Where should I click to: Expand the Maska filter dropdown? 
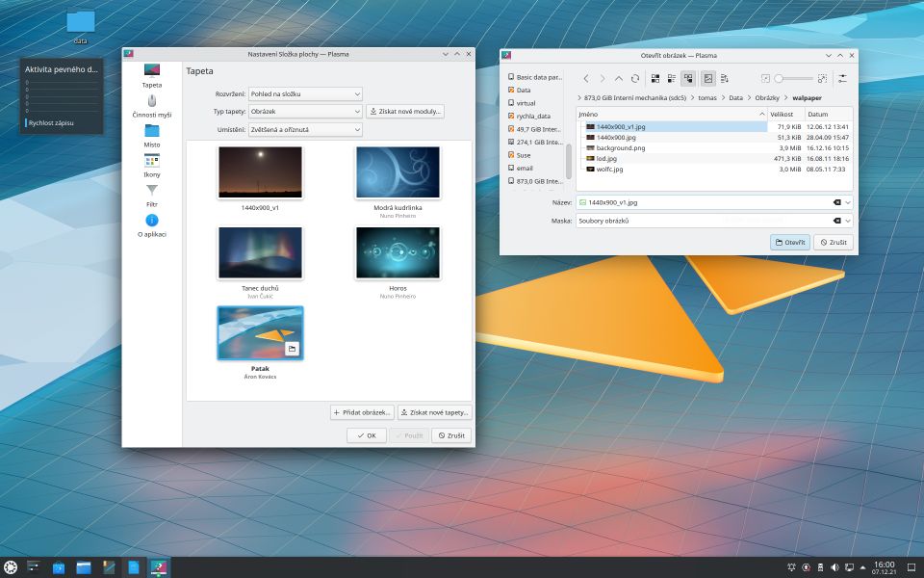(848, 221)
